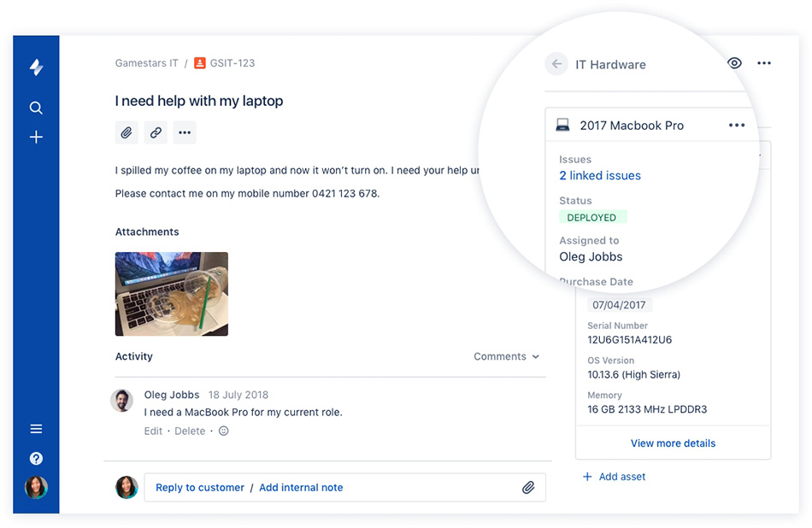
Task: Add emoji reaction to Oleg's comment
Action: click(223, 431)
